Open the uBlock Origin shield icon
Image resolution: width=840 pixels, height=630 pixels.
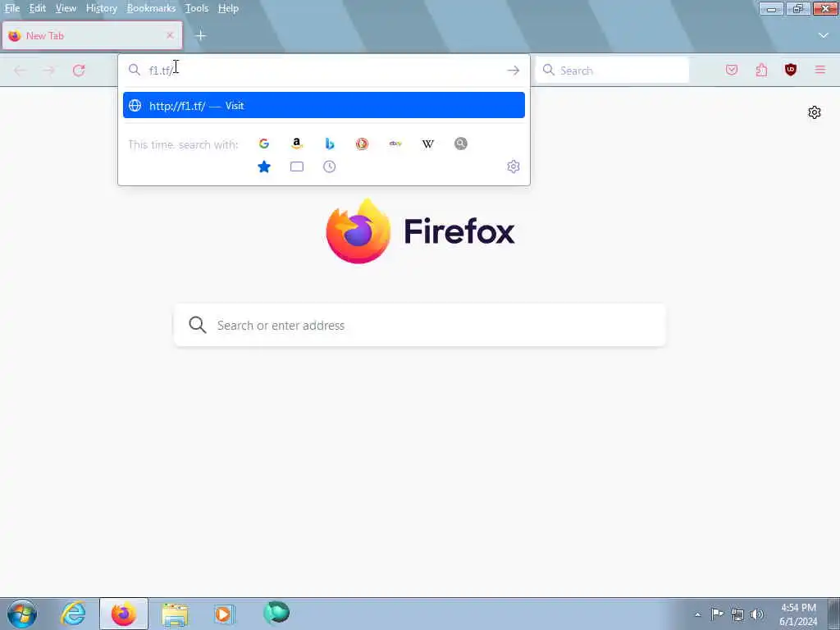pyautogui.click(x=791, y=70)
